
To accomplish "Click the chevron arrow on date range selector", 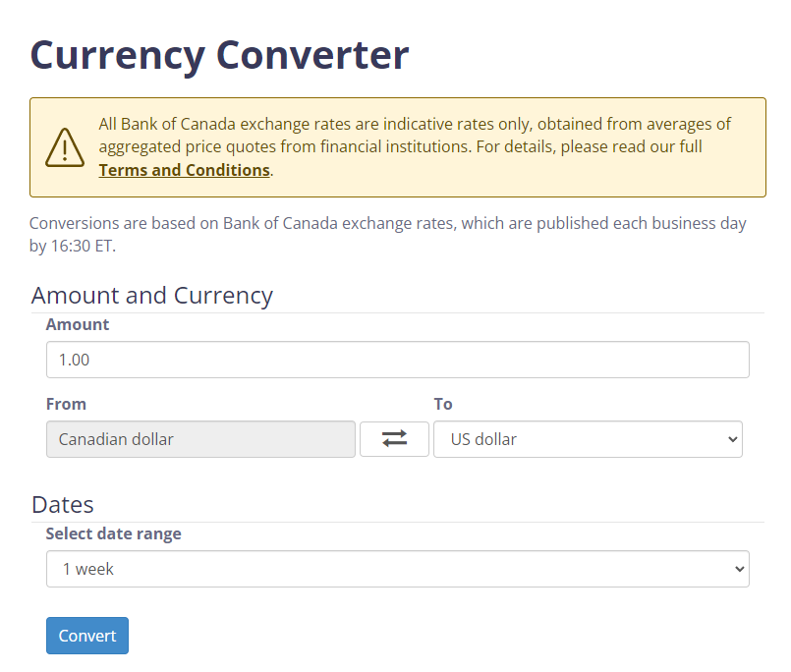I will point(737,569).
